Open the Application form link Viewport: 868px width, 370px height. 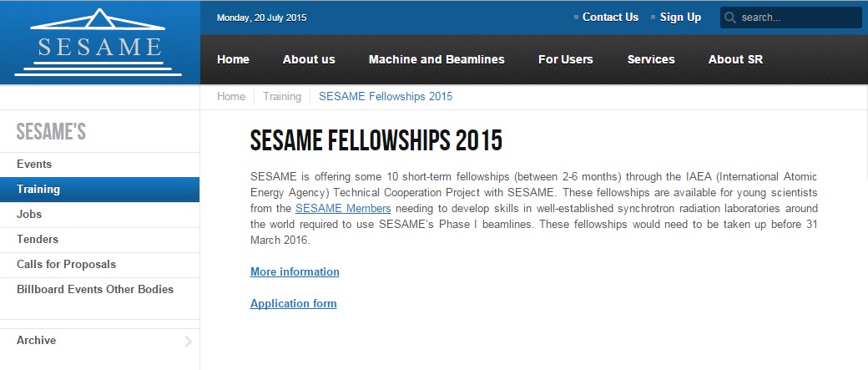pyautogui.click(x=294, y=303)
